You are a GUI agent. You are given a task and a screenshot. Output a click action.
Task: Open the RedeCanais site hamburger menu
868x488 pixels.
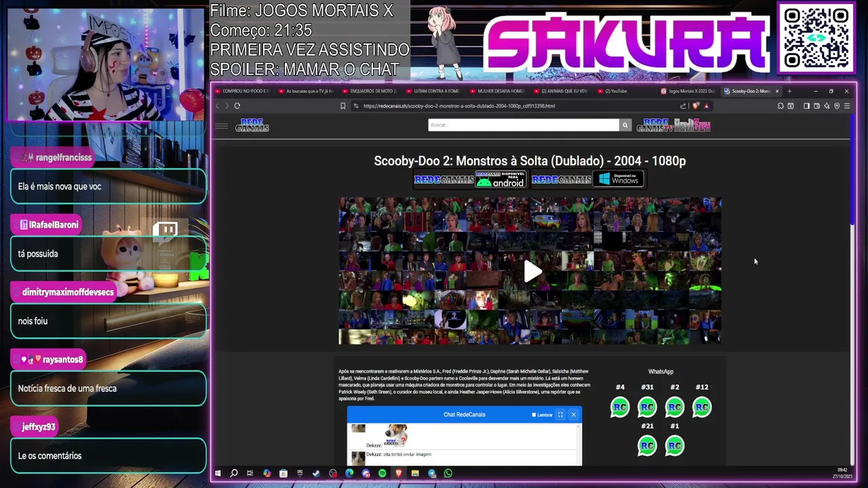tap(221, 125)
